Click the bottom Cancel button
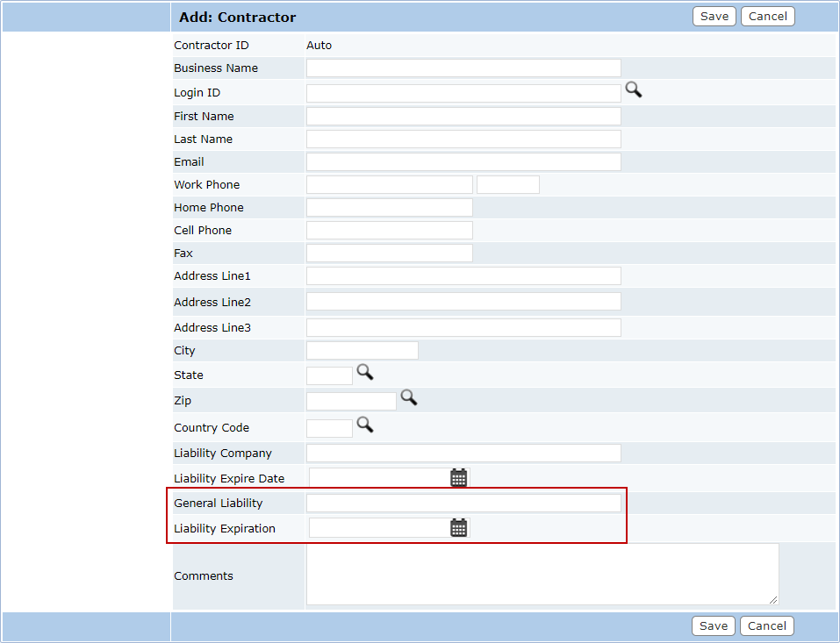840x643 pixels. click(767, 625)
